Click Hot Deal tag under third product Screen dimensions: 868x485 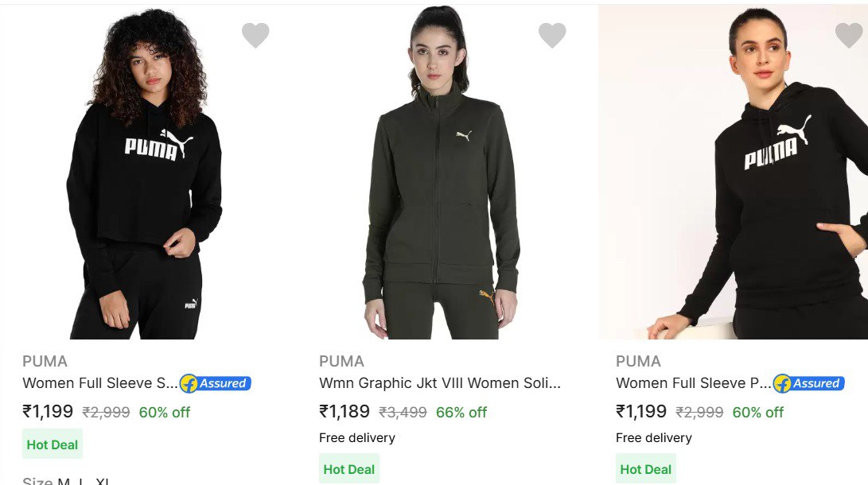[646, 469]
